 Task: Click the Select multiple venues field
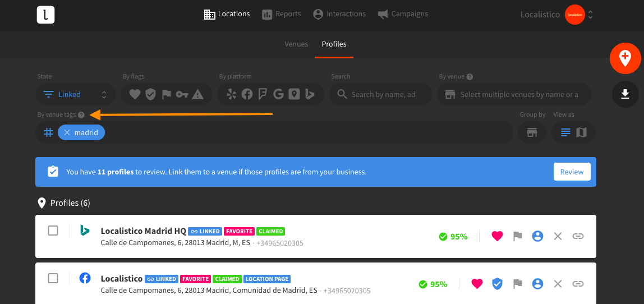click(514, 94)
